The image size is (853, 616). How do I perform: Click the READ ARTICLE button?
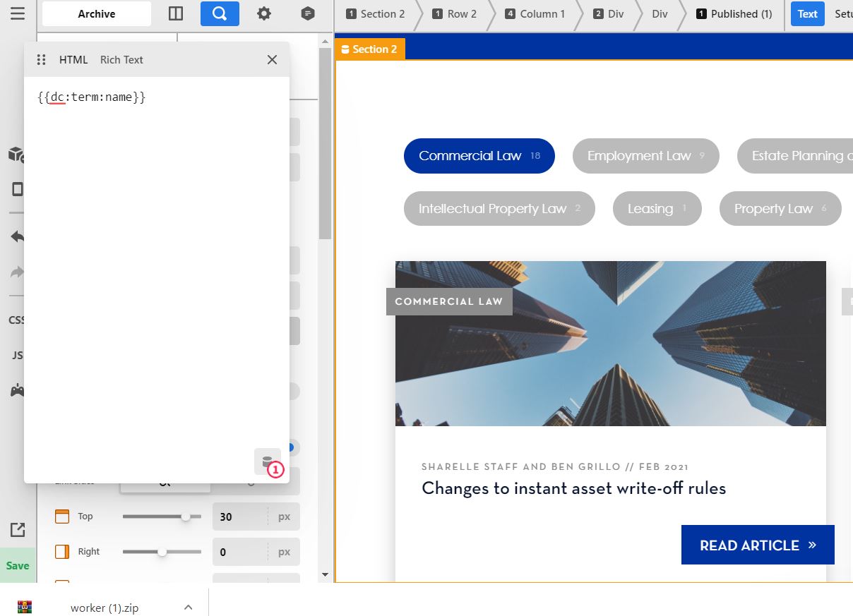[757, 545]
